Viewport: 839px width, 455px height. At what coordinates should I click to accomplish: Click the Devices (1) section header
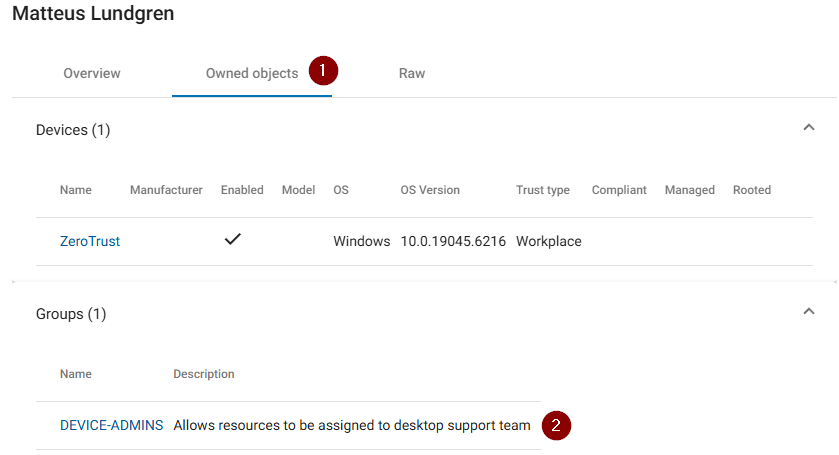(73, 130)
